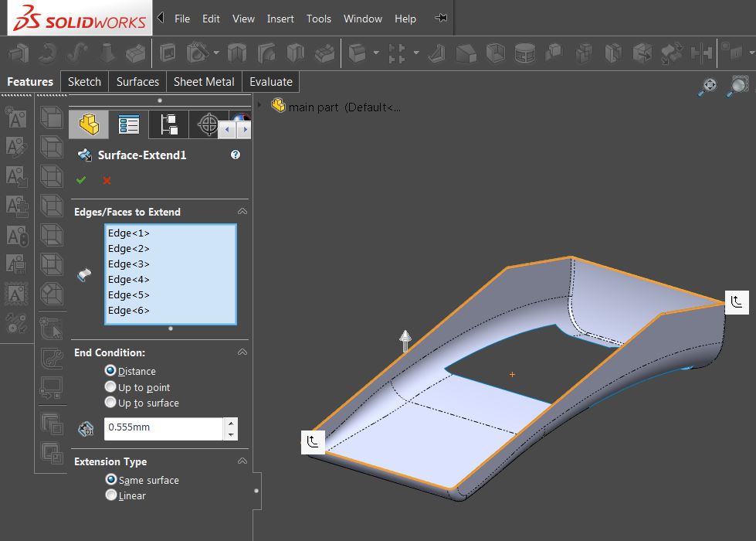Open the Insert menu
756x541 pixels.
280,19
